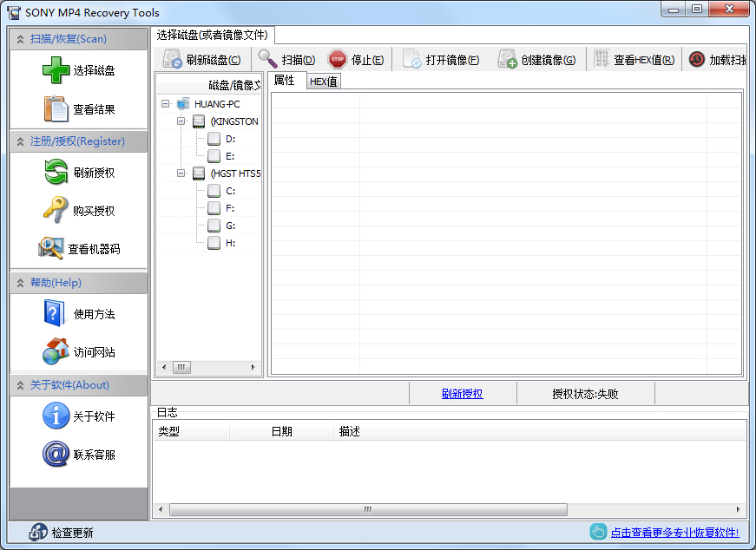Check the G: drive box

point(214,226)
